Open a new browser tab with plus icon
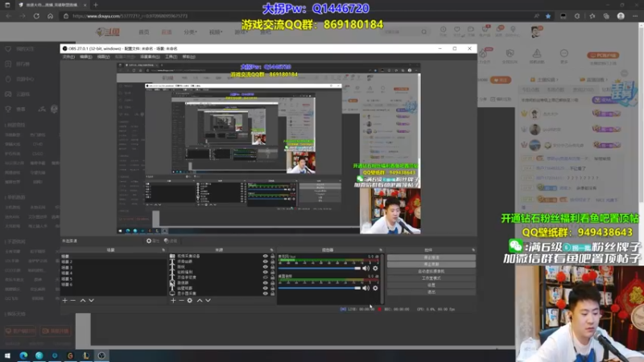 pyautogui.click(x=96, y=5)
